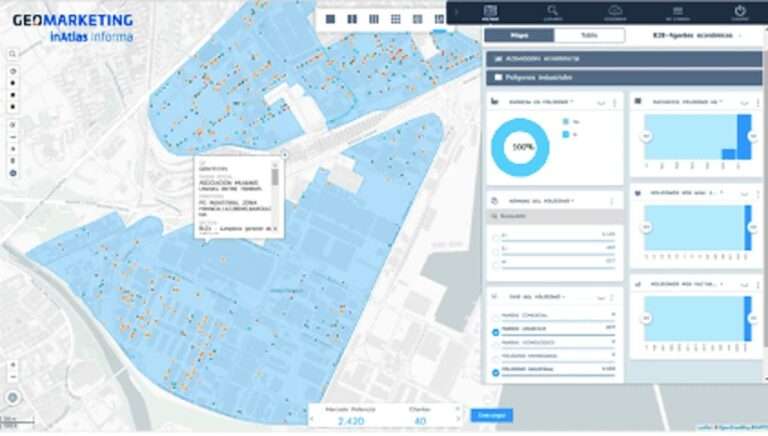Click the map search magnifier icon

pyautogui.click(x=12, y=54)
